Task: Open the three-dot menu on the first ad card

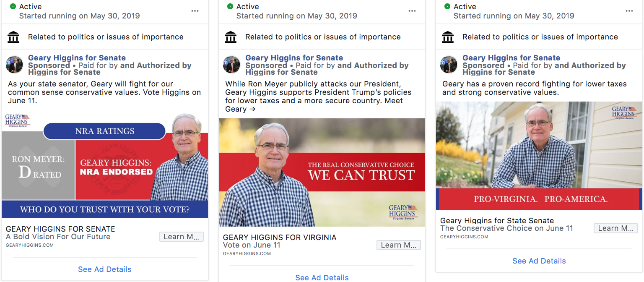Action: (x=195, y=11)
